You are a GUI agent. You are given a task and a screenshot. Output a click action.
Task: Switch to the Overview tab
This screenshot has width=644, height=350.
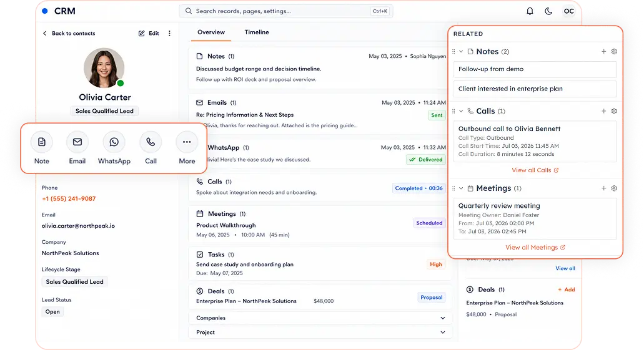pos(211,32)
